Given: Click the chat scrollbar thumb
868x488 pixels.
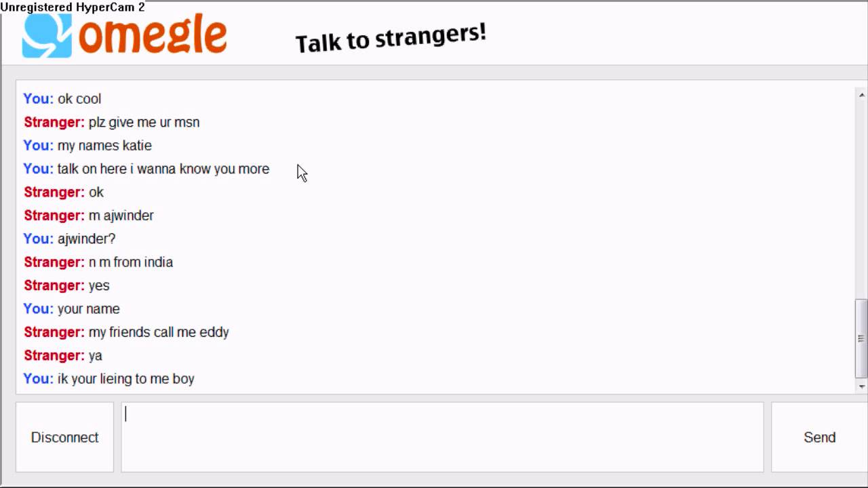Looking at the screenshot, I should click(x=861, y=338).
